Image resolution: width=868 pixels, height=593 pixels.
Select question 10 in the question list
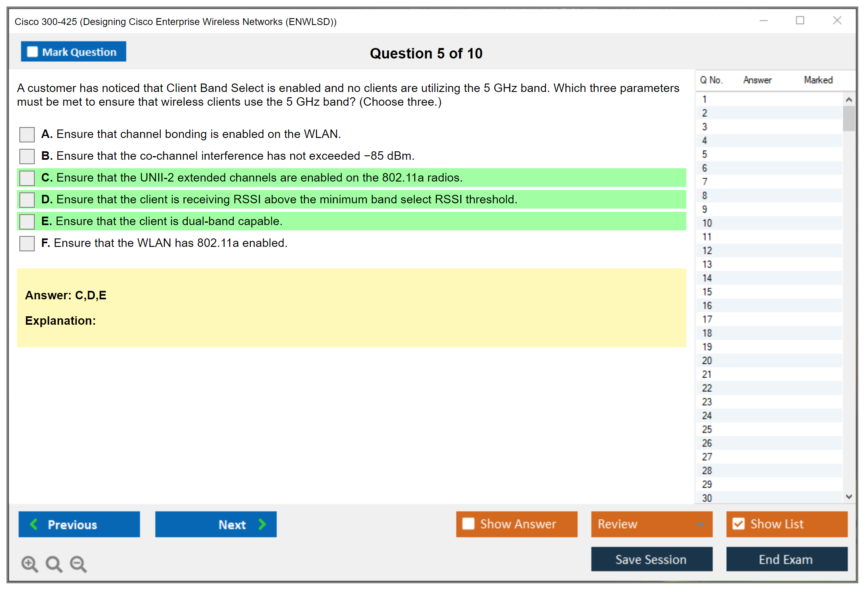707,223
